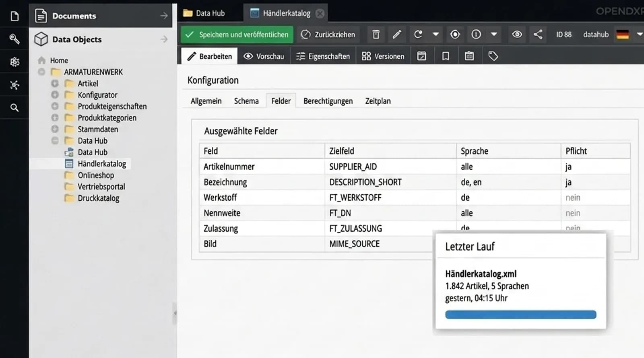Open the calendar tasks icon tab
644x358 pixels.
pyautogui.click(x=469, y=56)
